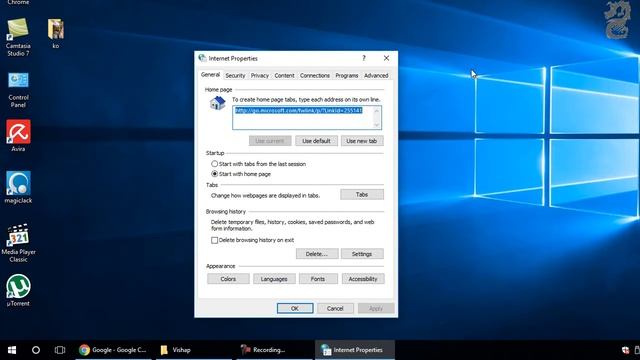
Task: Select Internet Properties taskbar item
Action: 355,350
